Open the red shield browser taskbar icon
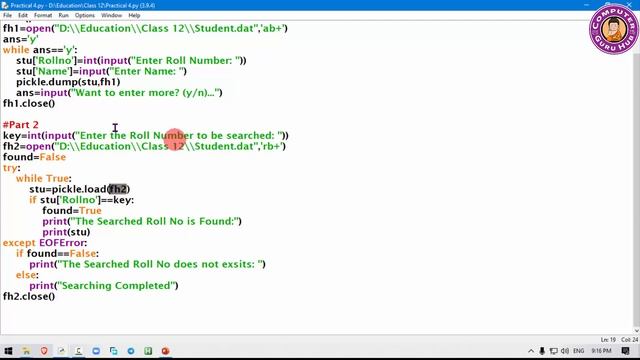 tap(44, 351)
